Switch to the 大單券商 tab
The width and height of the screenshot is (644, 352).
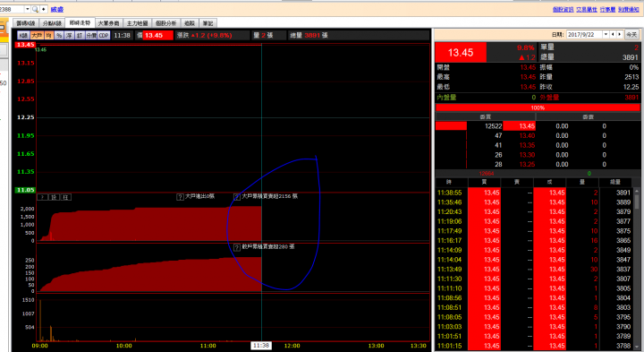coord(108,23)
